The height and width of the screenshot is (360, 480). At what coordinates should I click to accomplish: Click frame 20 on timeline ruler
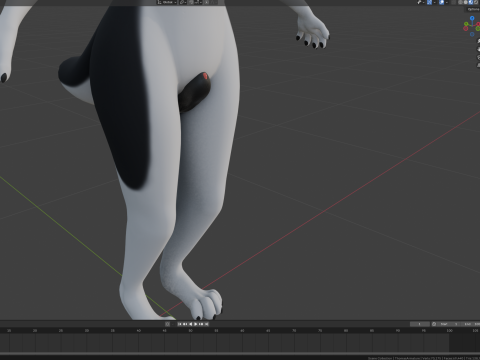click(x=35, y=331)
